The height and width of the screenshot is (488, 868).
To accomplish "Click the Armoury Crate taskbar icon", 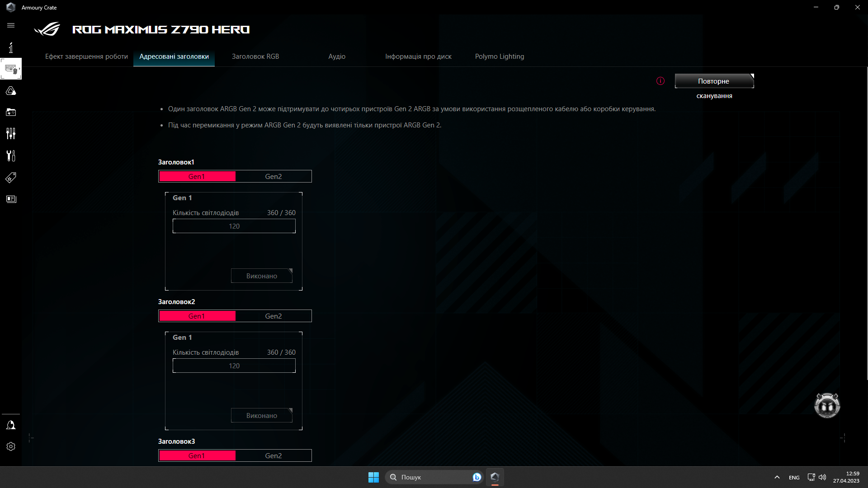I will pos(495,477).
